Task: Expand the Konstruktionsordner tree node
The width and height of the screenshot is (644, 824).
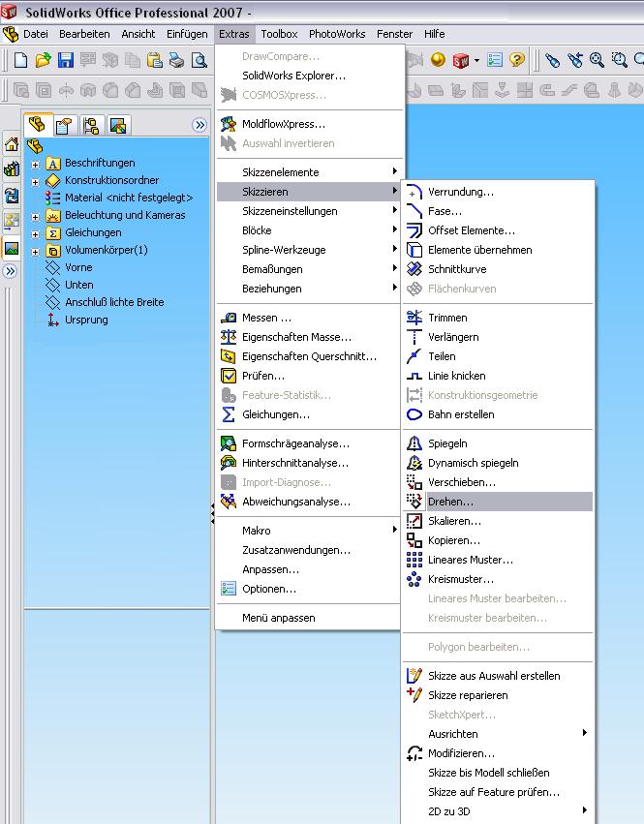Action: (35, 182)
